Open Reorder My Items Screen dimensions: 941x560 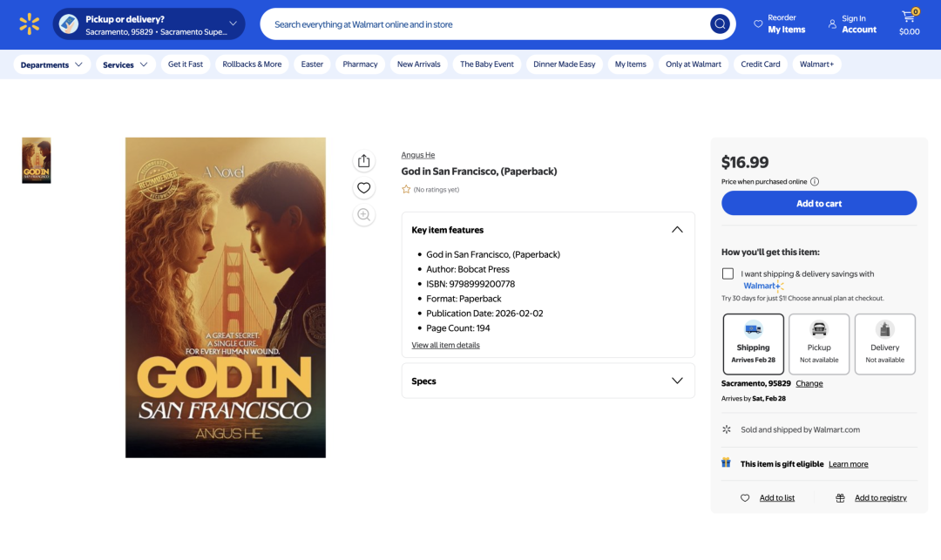pyautogui.click(x=779, y=24)
